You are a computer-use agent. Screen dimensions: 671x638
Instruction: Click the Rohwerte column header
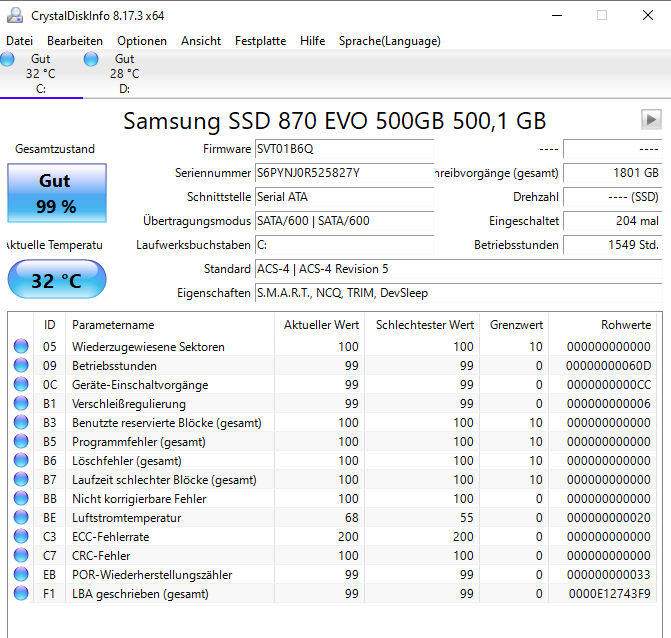click(x=603, y=325)
